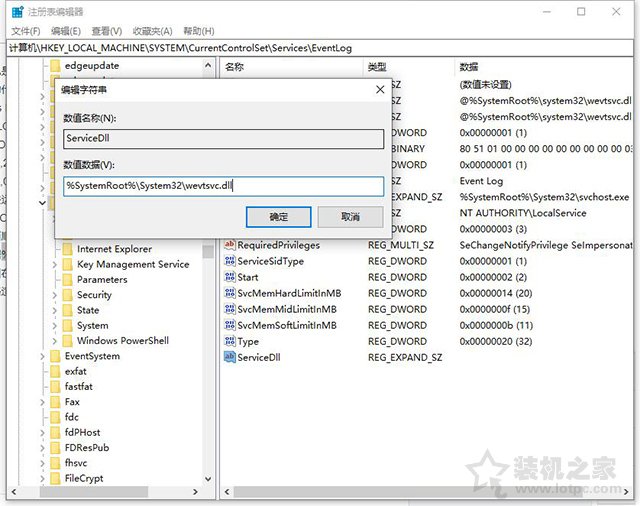Expand the State tree node
Image resolution: width=640 pixels, height=506 pixels.
pyautogui.click(x=55, y=311)
